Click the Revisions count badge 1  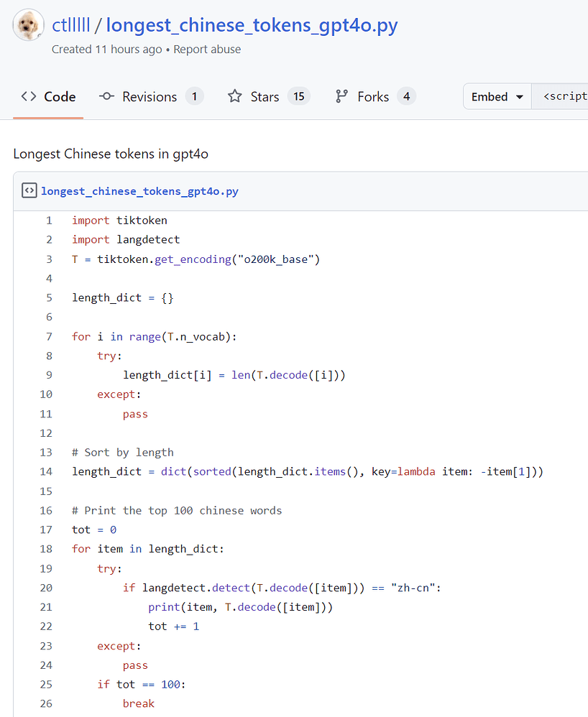(195, 96)
